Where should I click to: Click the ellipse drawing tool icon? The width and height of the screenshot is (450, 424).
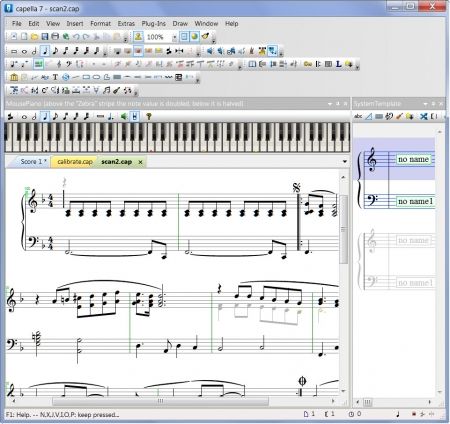(x=96, y=77)
